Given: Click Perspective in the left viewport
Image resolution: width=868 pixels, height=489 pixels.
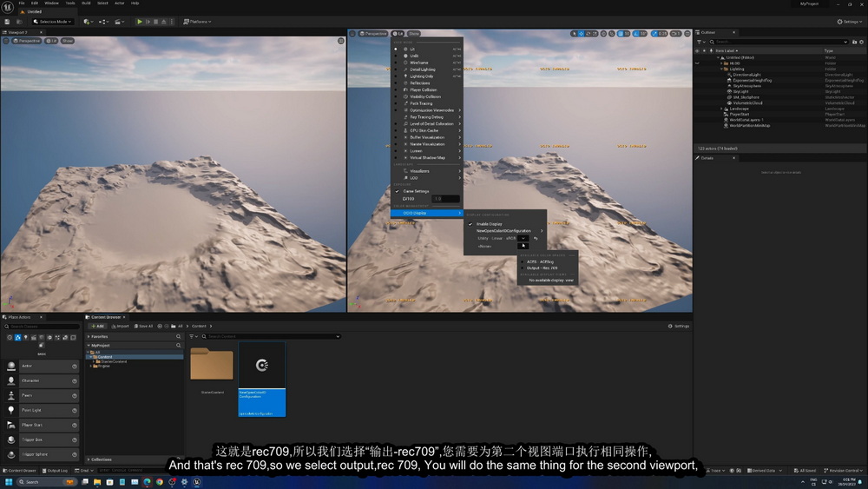Looking at the screenshot, I should [x=26, y=41].
